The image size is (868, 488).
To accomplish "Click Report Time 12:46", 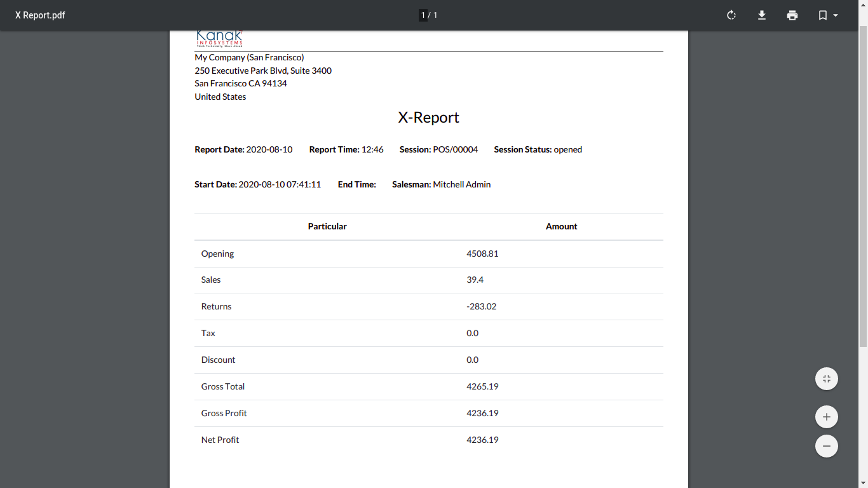I will pos(346,149).
